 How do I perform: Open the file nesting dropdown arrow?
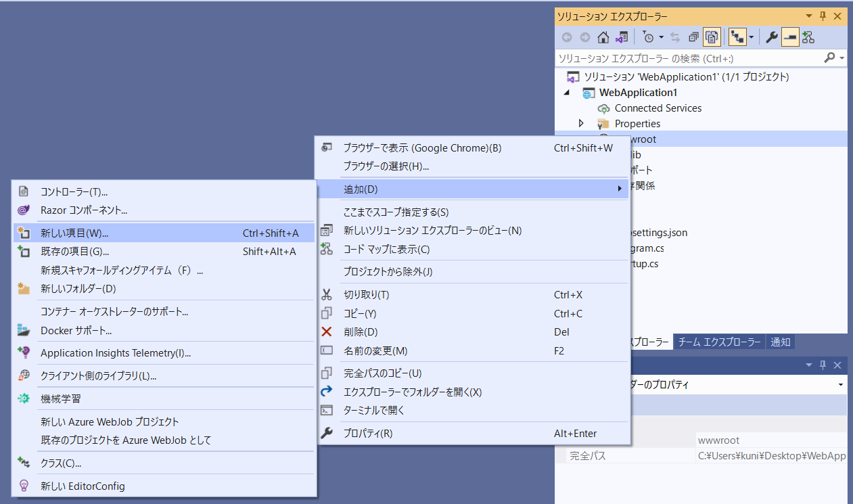(751, 38)
